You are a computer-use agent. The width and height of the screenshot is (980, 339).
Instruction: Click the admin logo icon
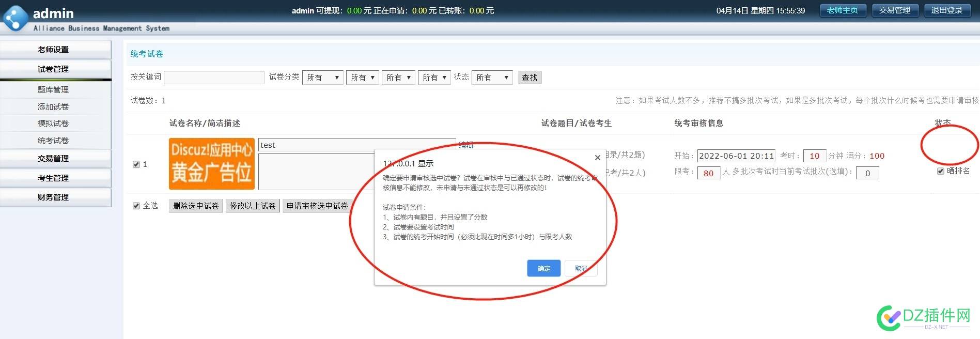[15, 18]
